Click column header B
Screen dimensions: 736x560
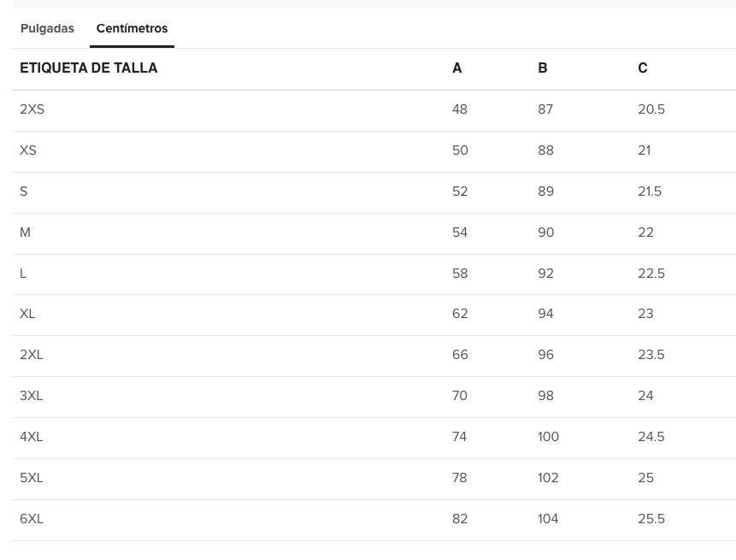tap(543, 68)
